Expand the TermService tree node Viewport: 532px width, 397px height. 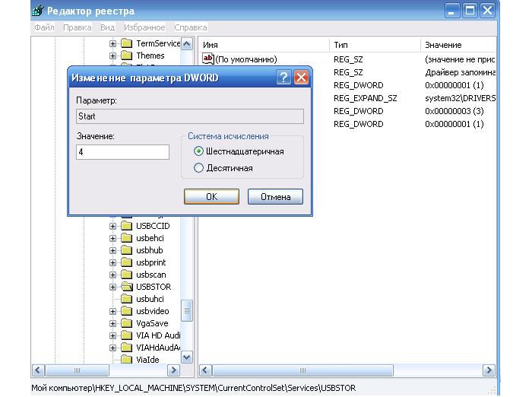113,43
